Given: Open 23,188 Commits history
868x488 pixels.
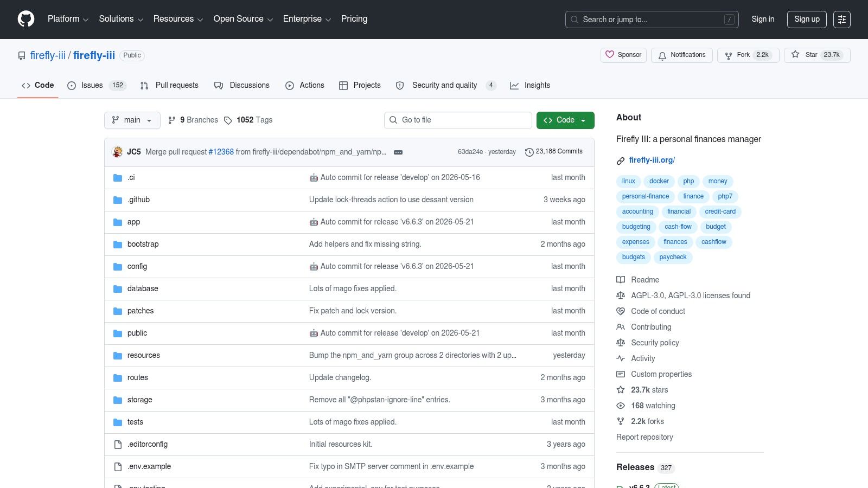Looking at the screenshot, I should click(x=554, y=152).
